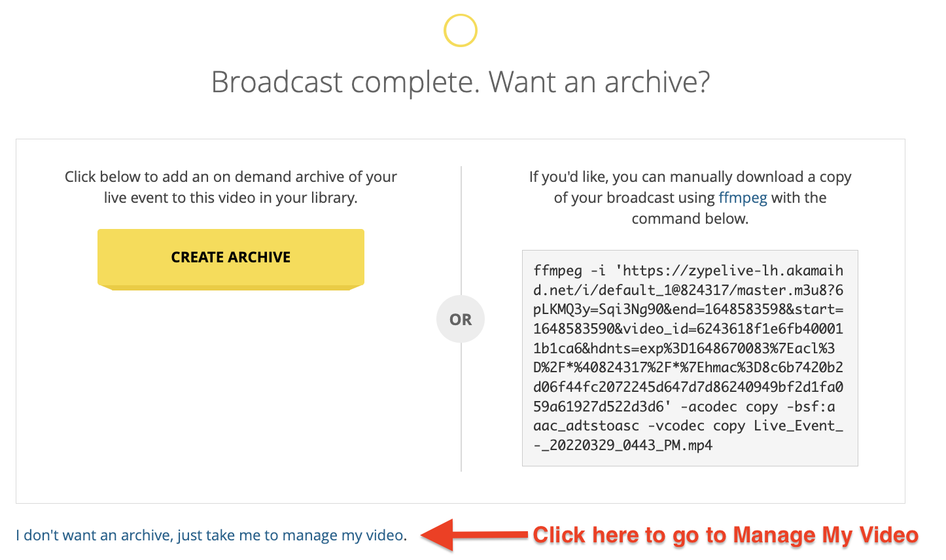Click the "command below." text line
The image size is (946, 560).
pyautogui.click(x=690, y=219)
